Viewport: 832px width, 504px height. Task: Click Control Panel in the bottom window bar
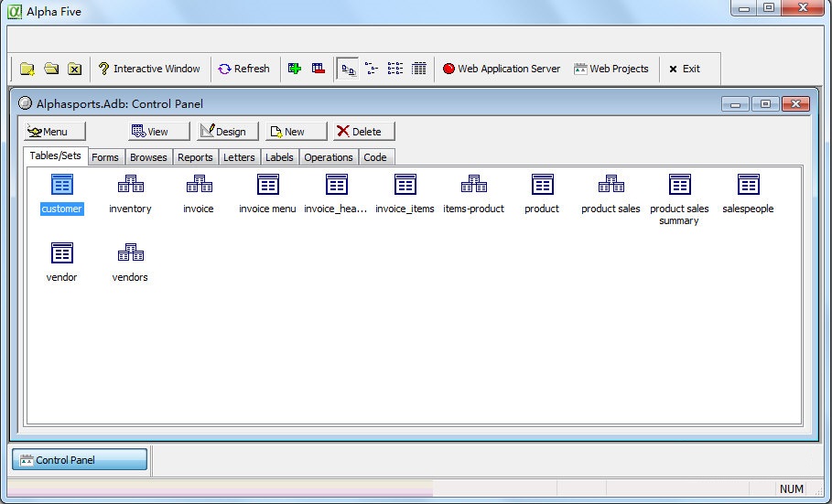point(79,460)
